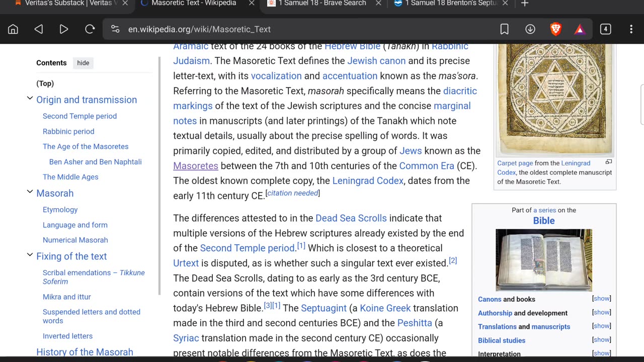Open the Septuagint link
This screenshot has width=644, height=362.
coord(324,308)
